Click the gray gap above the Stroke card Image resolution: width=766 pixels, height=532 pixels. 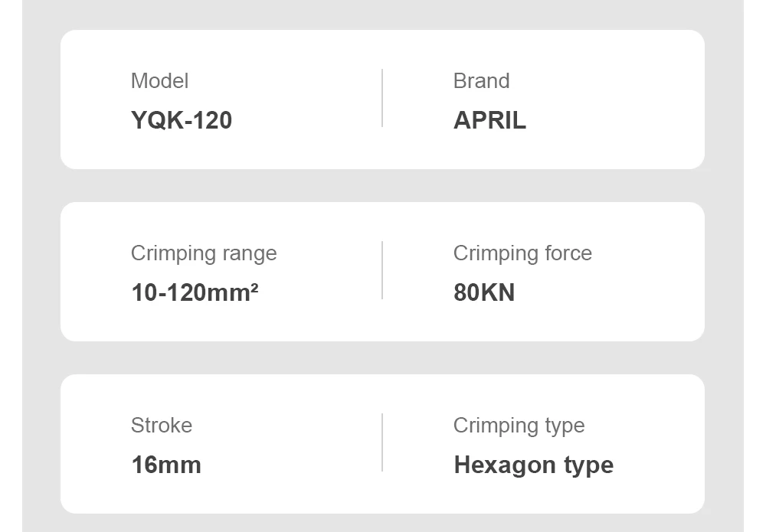coord(382,357)
